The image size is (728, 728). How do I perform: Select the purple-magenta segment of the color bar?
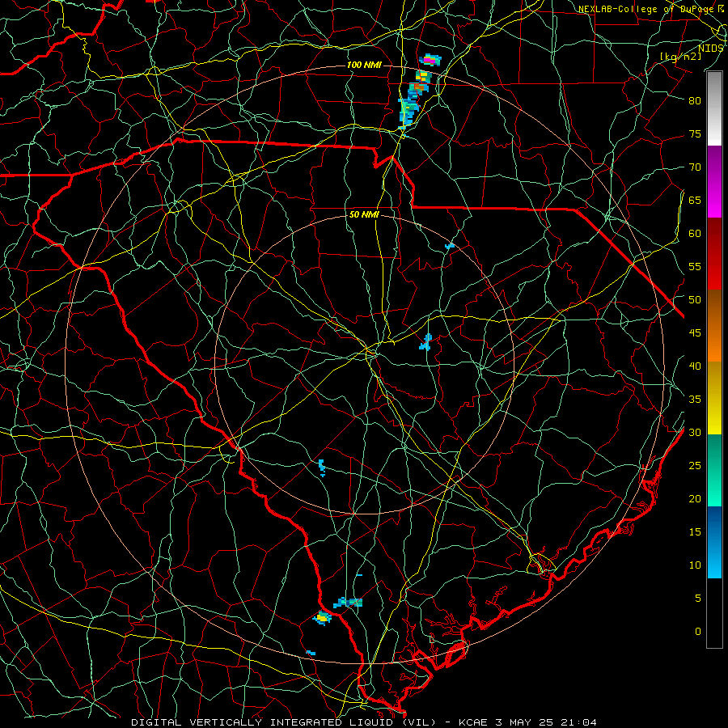[714, 182]
